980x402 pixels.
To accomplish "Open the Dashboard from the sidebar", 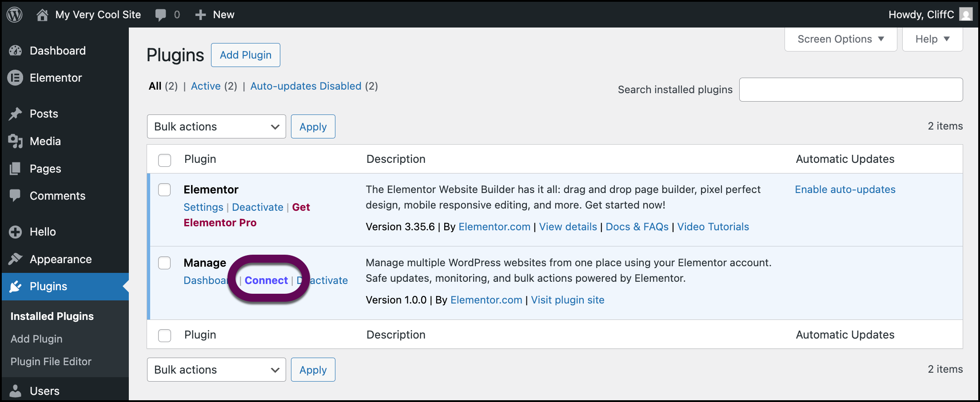I will click(57, 51).
